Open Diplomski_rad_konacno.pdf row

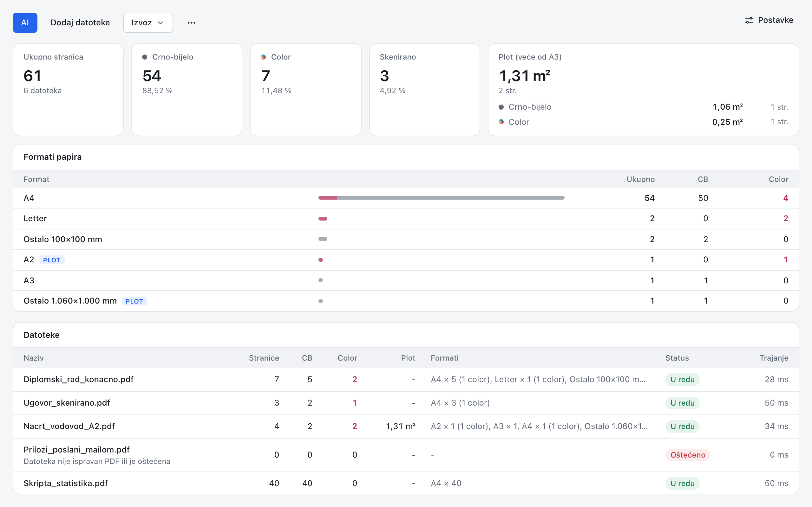coord(406,379)
